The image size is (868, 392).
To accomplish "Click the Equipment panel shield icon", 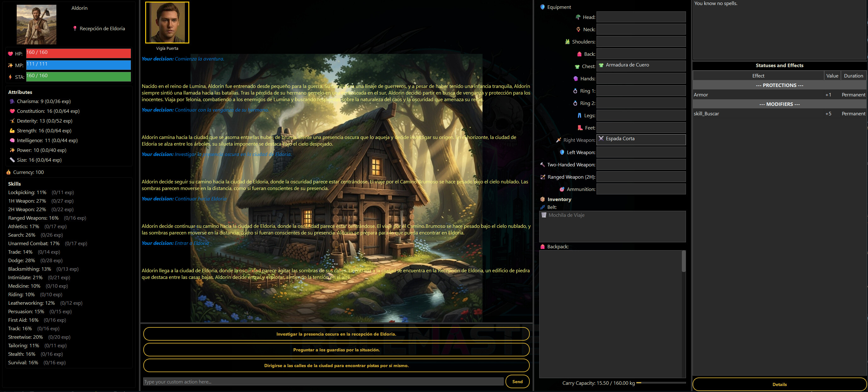I will 542,6.
